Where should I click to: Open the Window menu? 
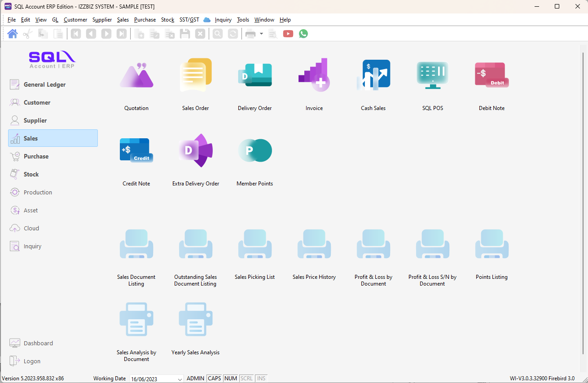click(x=264, y=20)
